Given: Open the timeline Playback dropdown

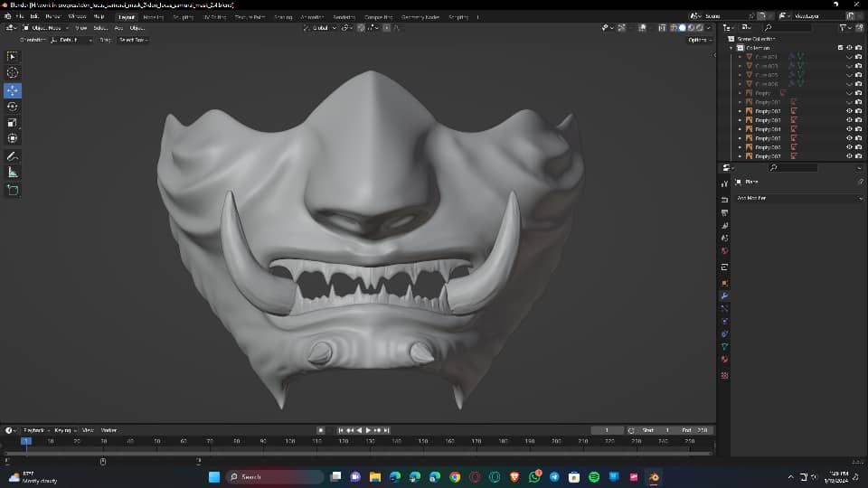Looking at the screenshot, I should pos(36,430).
